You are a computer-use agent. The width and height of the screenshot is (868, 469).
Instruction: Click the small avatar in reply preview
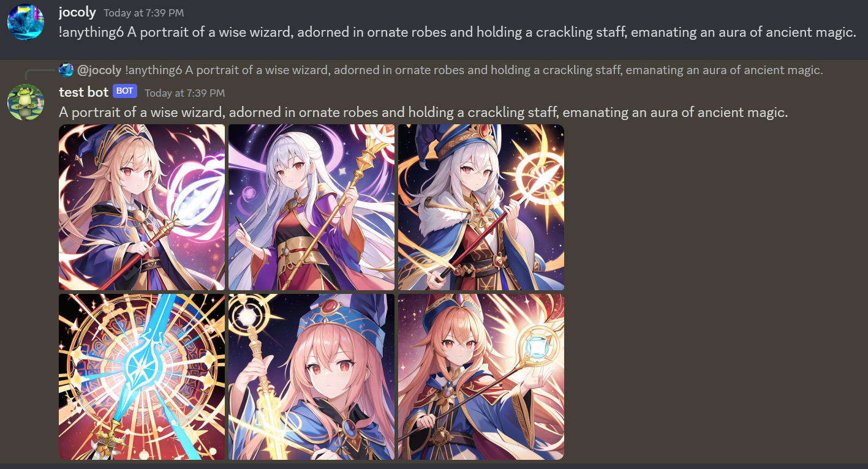coord(66,70)
